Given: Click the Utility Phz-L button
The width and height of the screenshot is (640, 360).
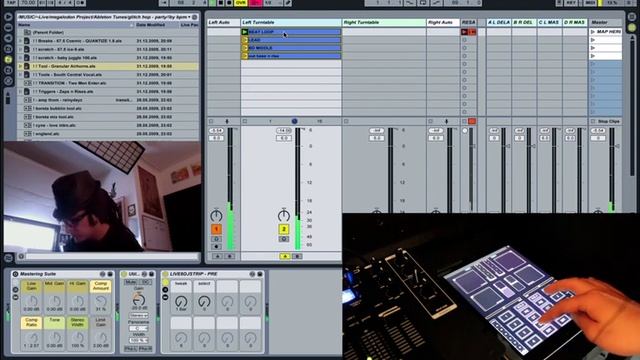Looking at the screenshot, I should (131, 349).
